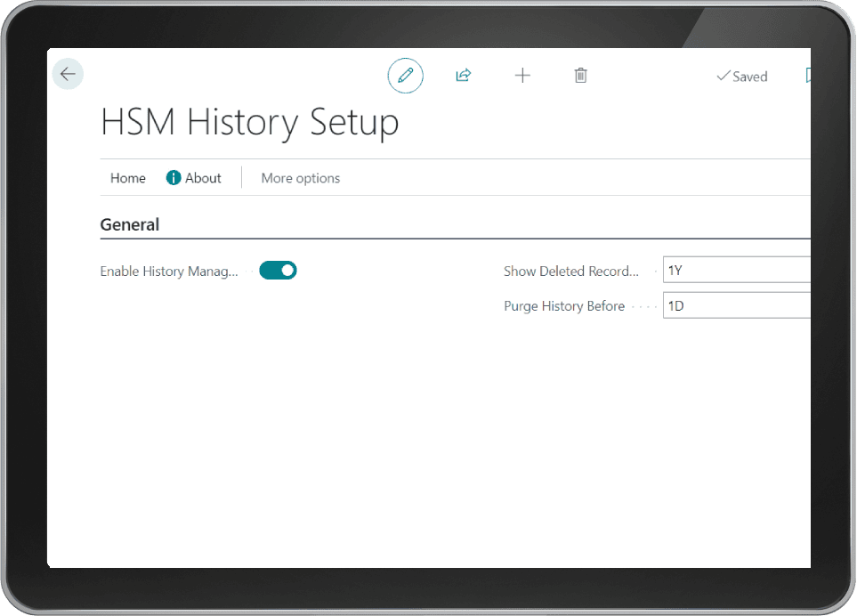Collapse the General section heading

pos(130,224)
